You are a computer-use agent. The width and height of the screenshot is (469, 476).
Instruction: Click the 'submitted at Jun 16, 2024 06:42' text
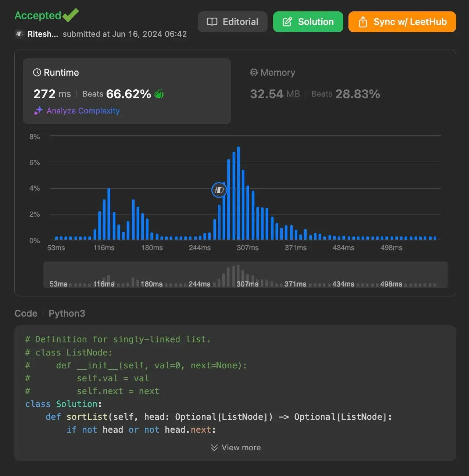tap(125, 34)
